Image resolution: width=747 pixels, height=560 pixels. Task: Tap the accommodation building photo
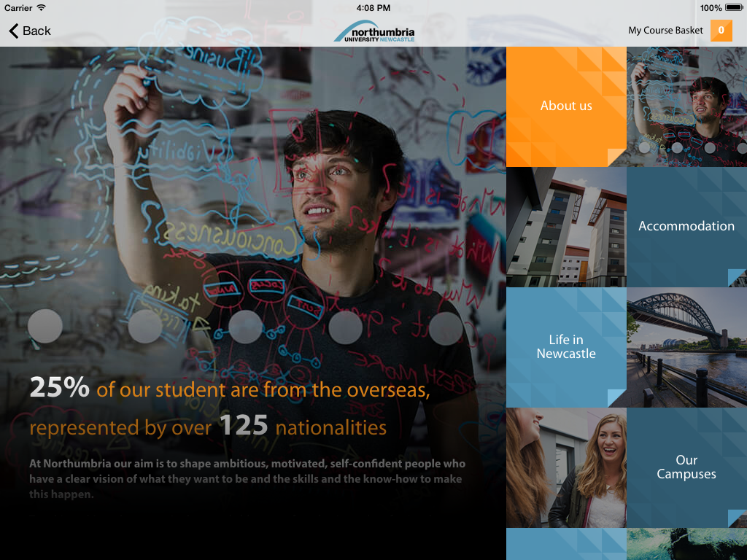coord(566,227)
